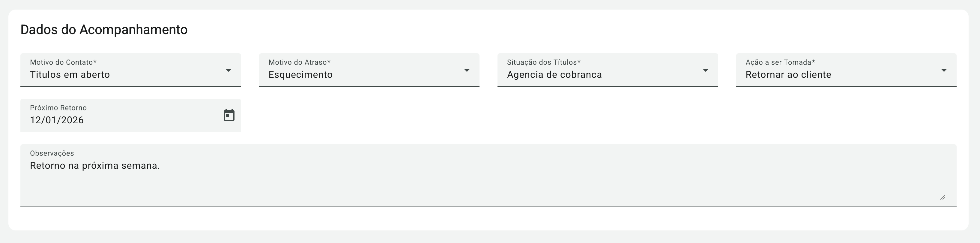Click the Motivo do Atraso dropdown arrow
The width and height of the screenshot is (980, 243).
tap(467, 70)
